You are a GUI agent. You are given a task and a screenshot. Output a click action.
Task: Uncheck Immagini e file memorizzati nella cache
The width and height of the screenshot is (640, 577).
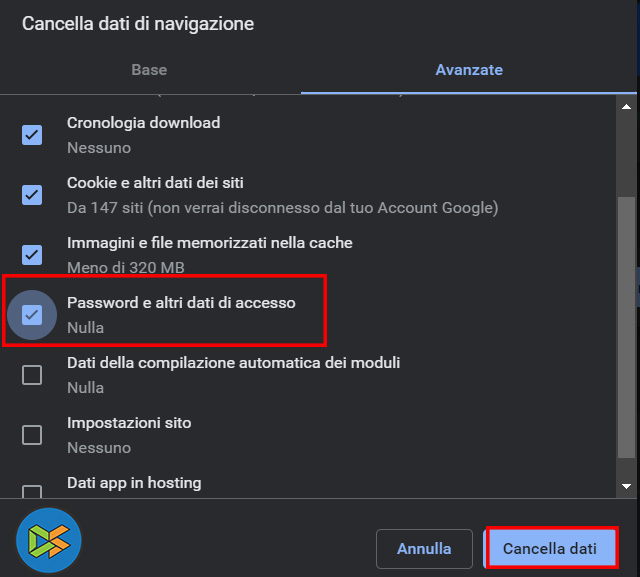[x=32, y=255]
